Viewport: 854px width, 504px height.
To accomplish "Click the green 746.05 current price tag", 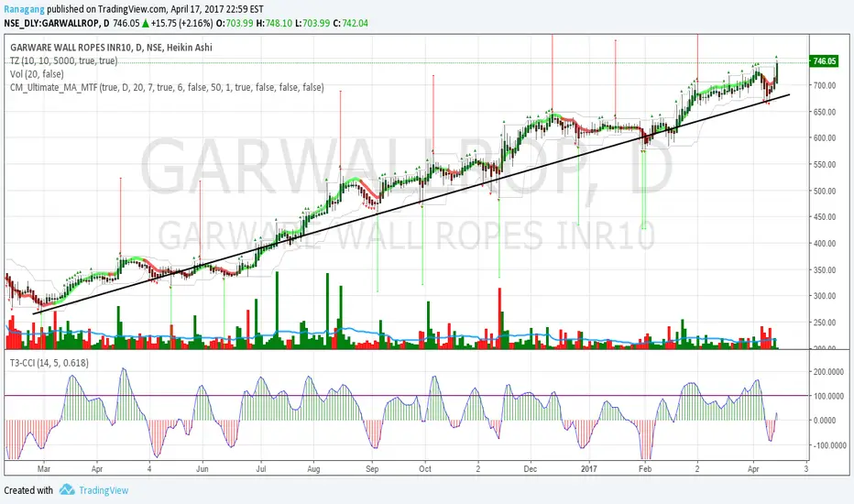I will (824, 61).
